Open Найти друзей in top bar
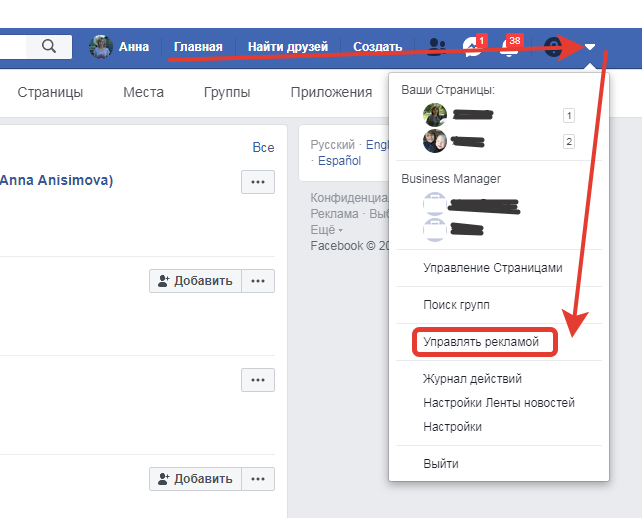 click(288, 47)
